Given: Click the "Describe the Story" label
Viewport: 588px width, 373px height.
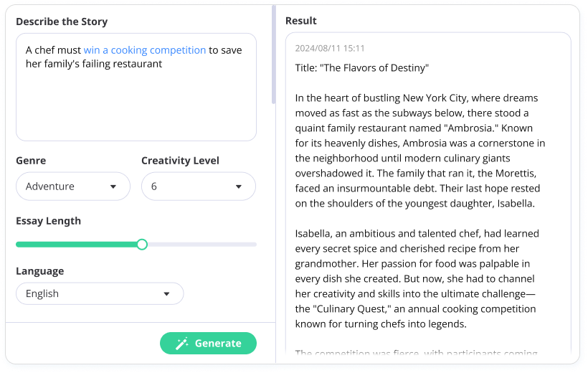Looking at the screenshot, I should (62, 22).
